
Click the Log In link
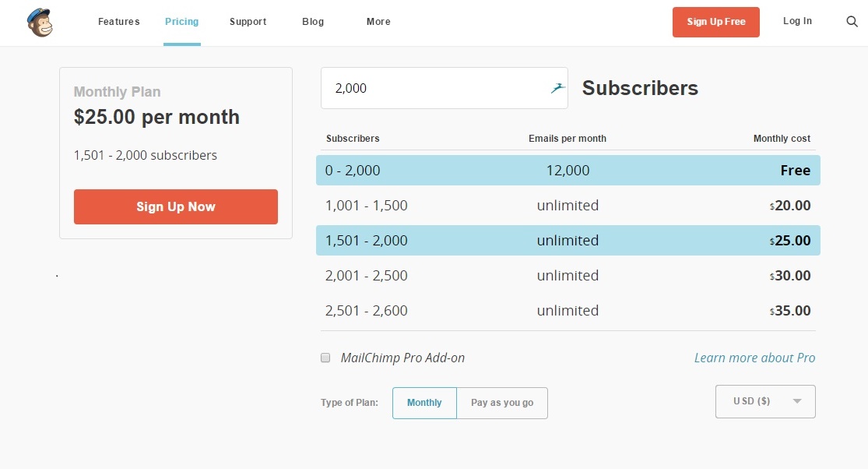tap(797, 21)
